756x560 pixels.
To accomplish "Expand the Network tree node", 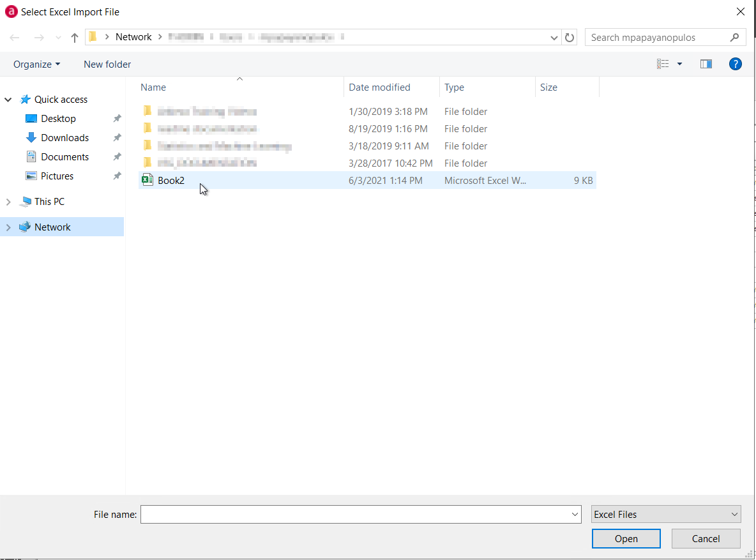I will click(8, 227).
